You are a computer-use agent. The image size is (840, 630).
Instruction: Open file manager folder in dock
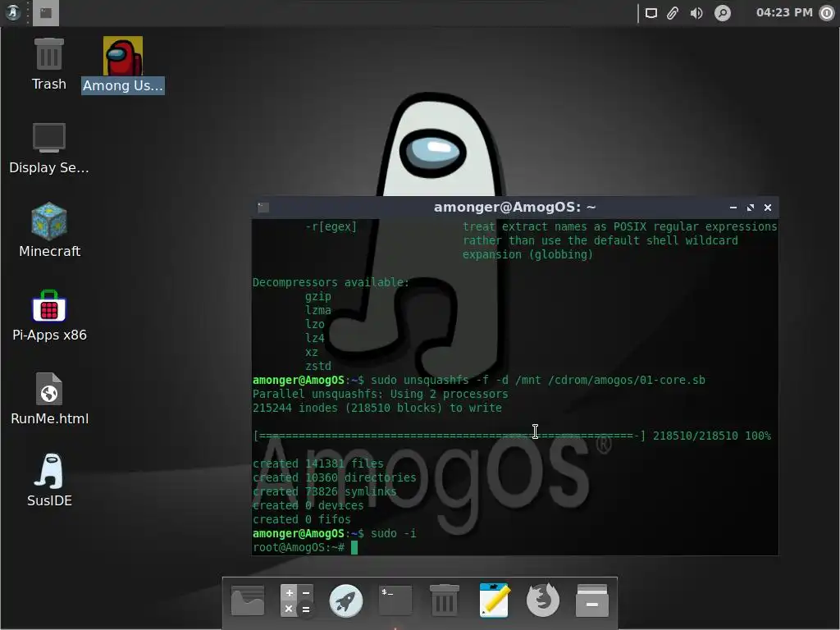(248, 600)
